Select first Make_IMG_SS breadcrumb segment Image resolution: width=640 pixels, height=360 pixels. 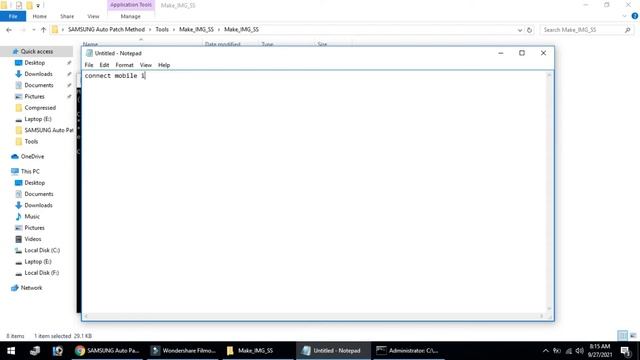click(196, 29)
